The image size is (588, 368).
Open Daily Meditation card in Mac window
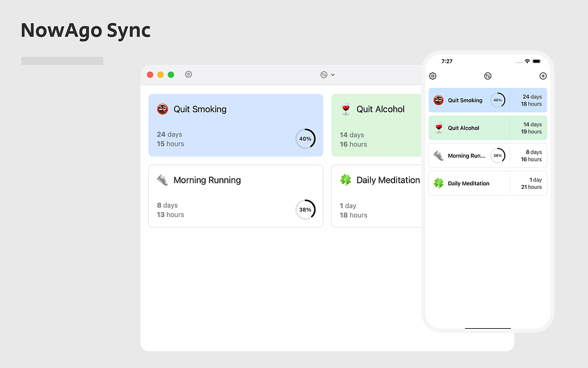tap(377, 196)
